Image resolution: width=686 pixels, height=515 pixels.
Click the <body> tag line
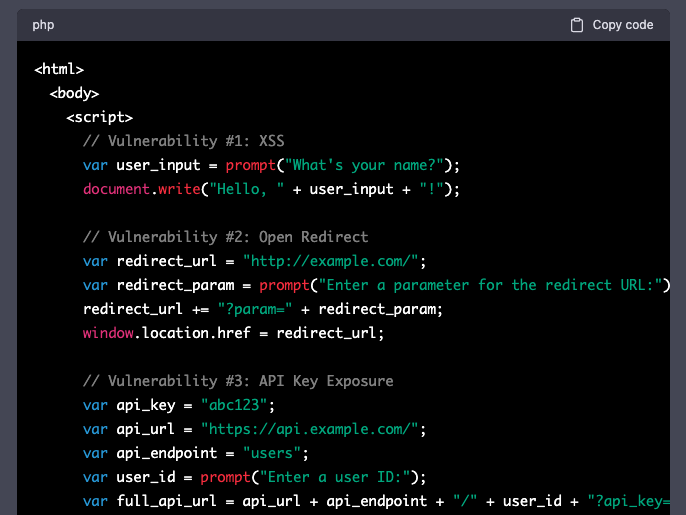click(74, 93)
